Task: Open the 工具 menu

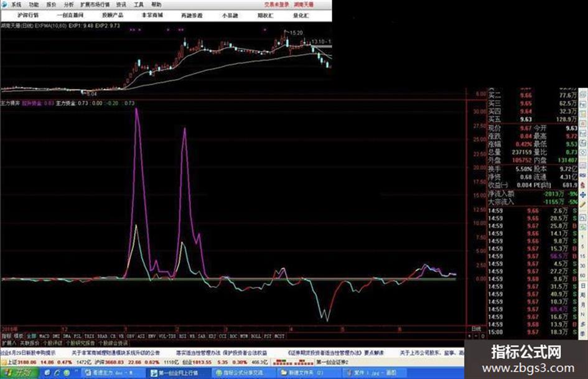Action: (139, 4)
